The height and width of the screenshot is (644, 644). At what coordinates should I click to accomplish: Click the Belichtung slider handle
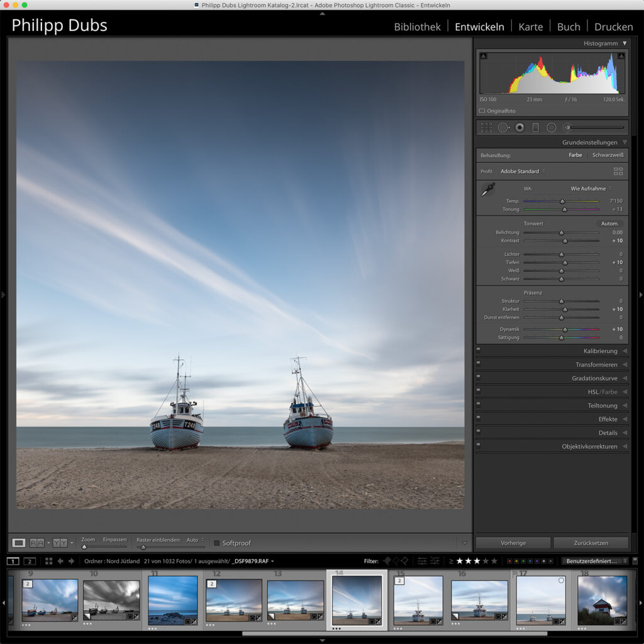point(562,233)
